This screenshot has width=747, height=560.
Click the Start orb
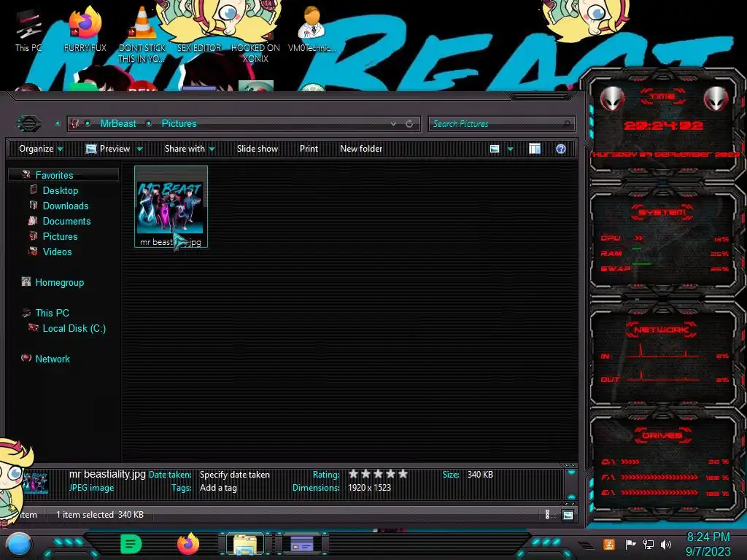coord(19,544)
